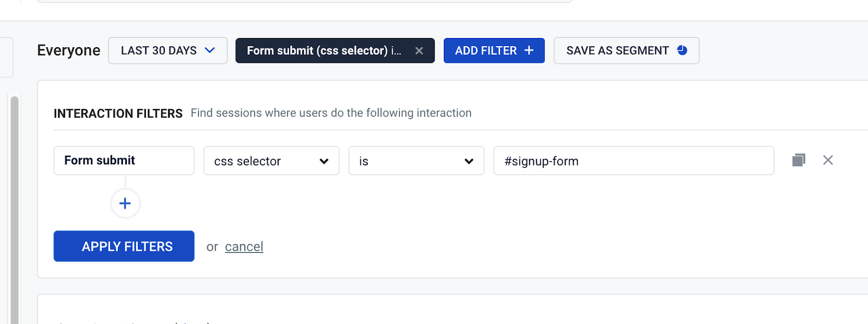
Task: Click the pie chart icon on Save as Segment
Action: pos(682,50)
